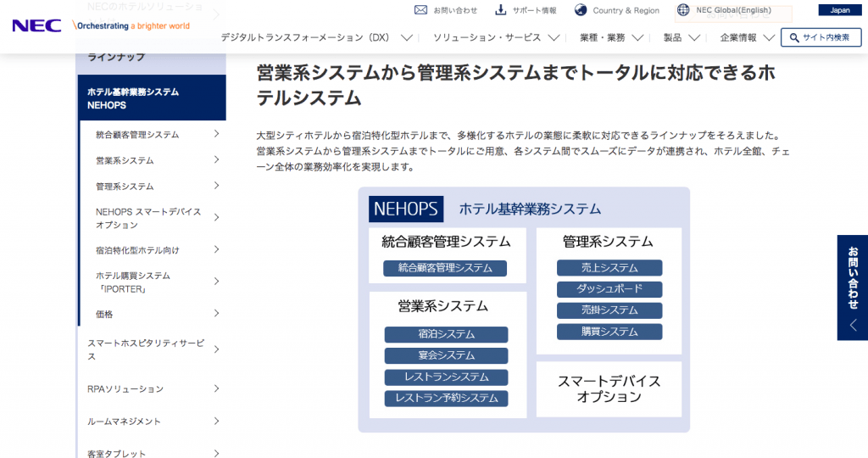Screen dimensions: 868x458
Task: Click the 宴会システム box in the diagram
Action: (446, 355)
